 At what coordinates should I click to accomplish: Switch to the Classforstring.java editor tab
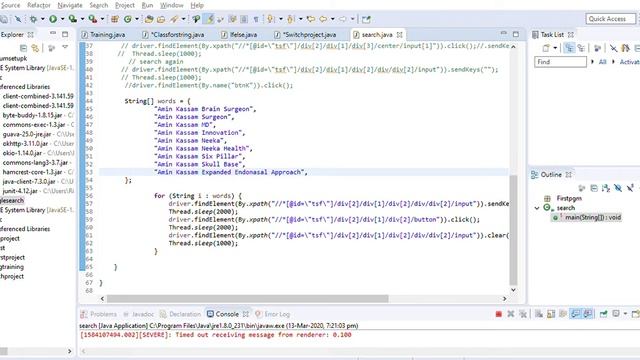(x=174, y=35)
